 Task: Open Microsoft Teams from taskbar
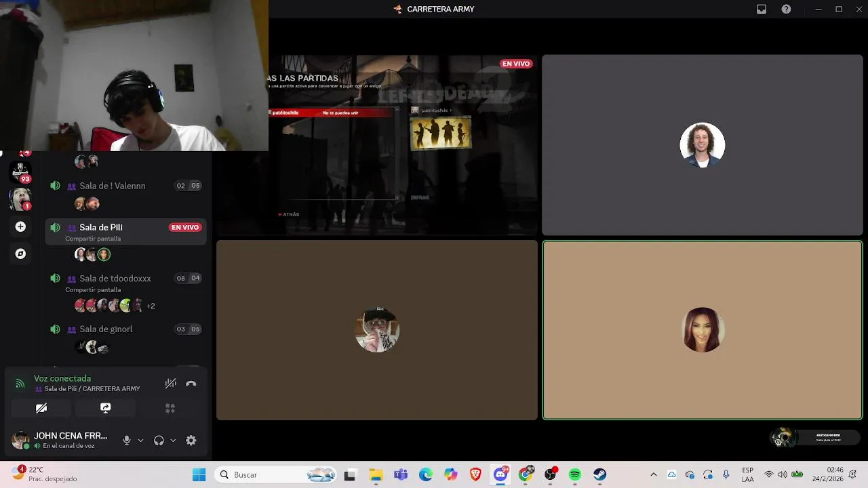pyautogui.click(x=401, y=474)
